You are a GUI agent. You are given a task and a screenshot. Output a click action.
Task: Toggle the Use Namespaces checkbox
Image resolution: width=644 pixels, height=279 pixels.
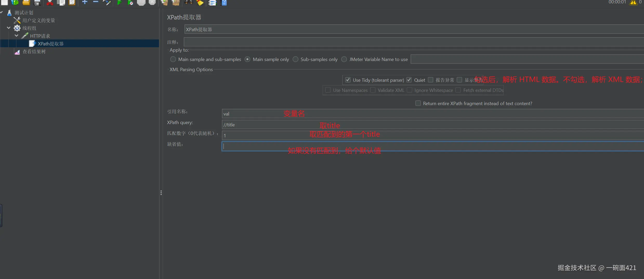328,90
